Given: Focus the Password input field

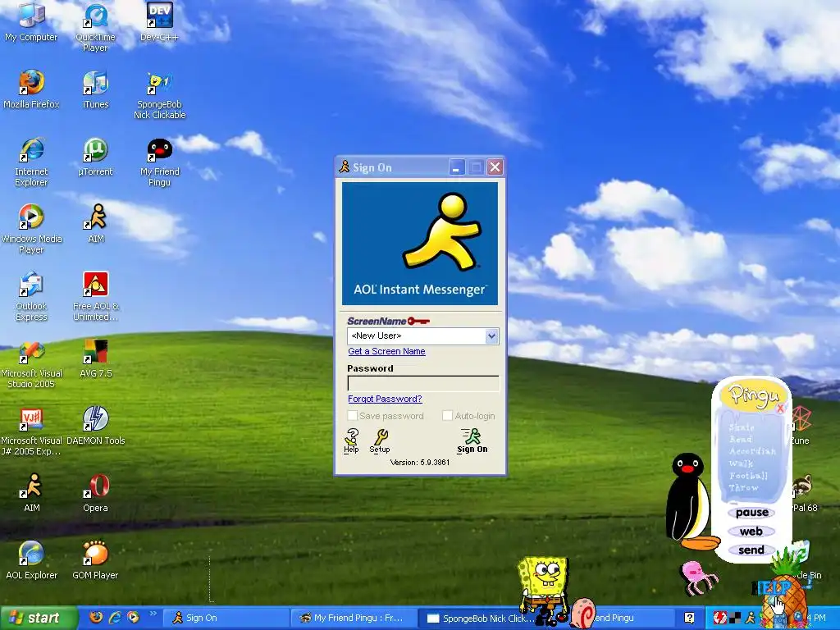Looking at the screenshot, I should [x=423, y=384].
